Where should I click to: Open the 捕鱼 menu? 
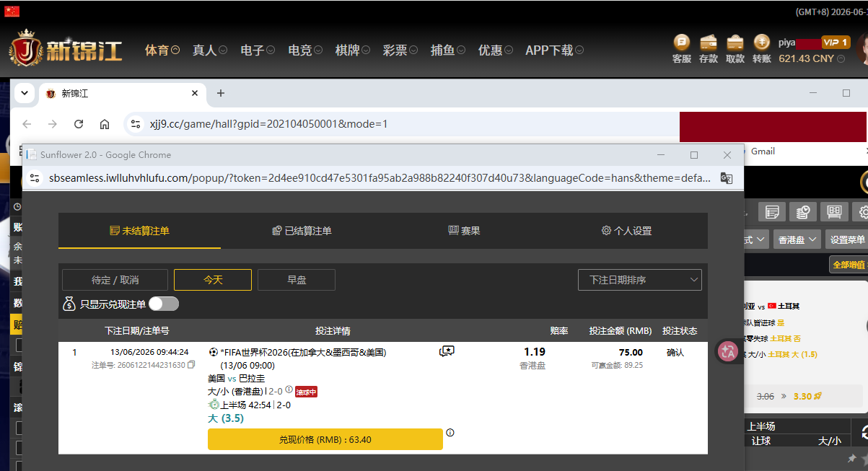coord(448,50)
